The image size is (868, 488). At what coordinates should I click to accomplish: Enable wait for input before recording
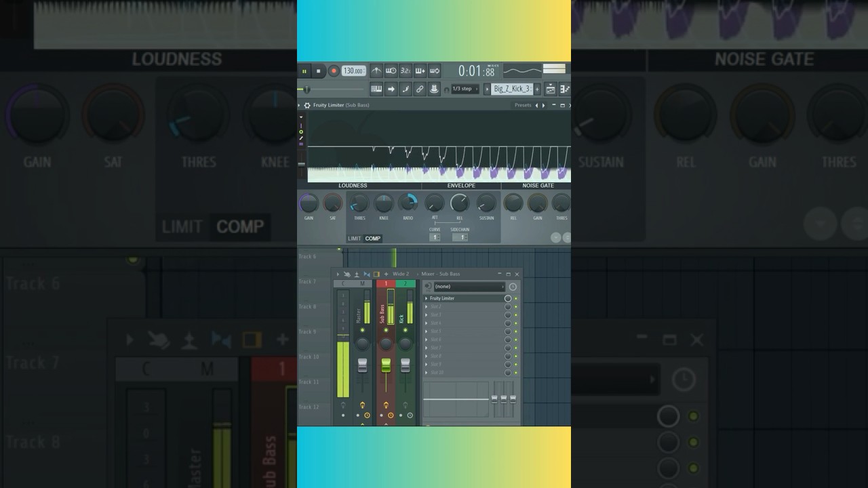click(391, 70)
